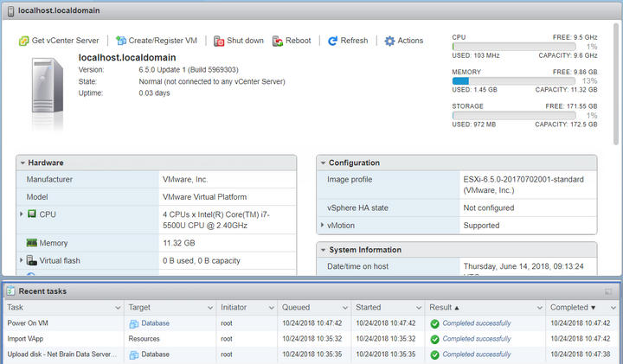Select the Power On VM task row

pos(311,323)
